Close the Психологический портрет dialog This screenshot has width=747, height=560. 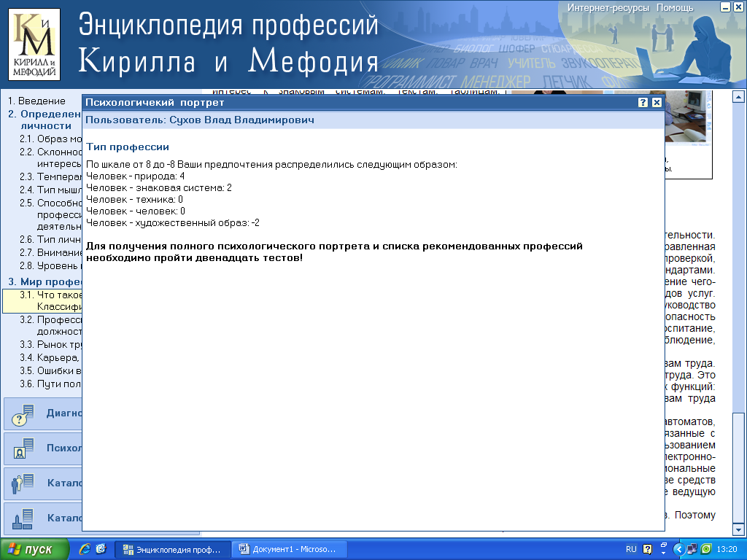[657, 102]
